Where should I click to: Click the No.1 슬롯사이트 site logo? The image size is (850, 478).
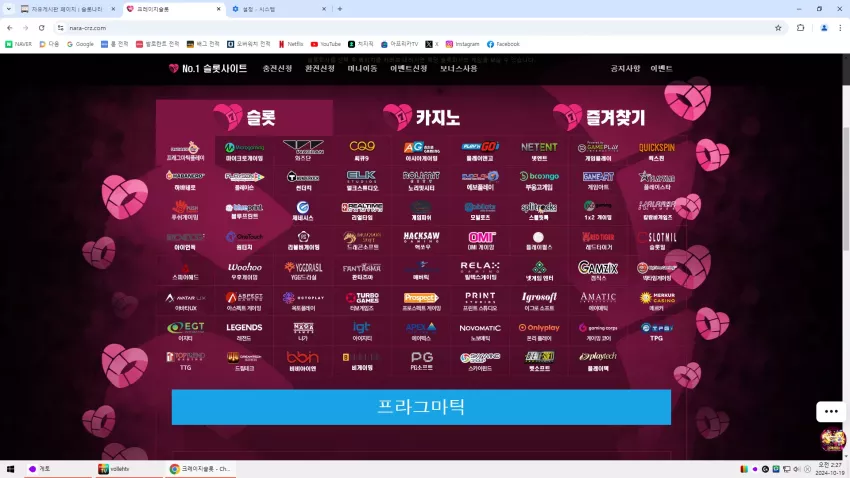click(x=208, y=68)
